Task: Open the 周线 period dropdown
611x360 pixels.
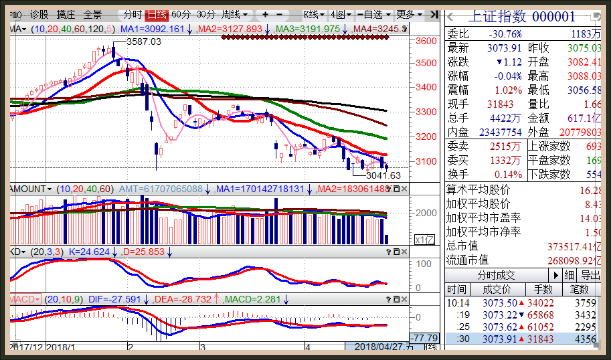Action: (x=234, y=15)
